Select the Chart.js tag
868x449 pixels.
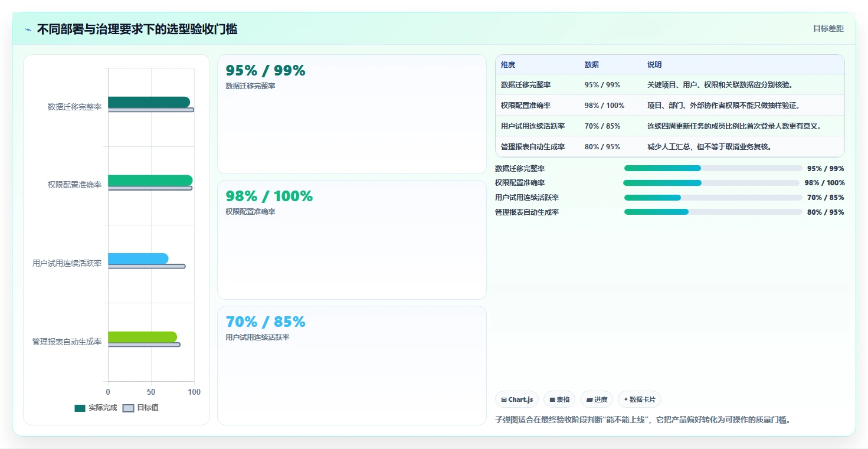tap(517, 399)
